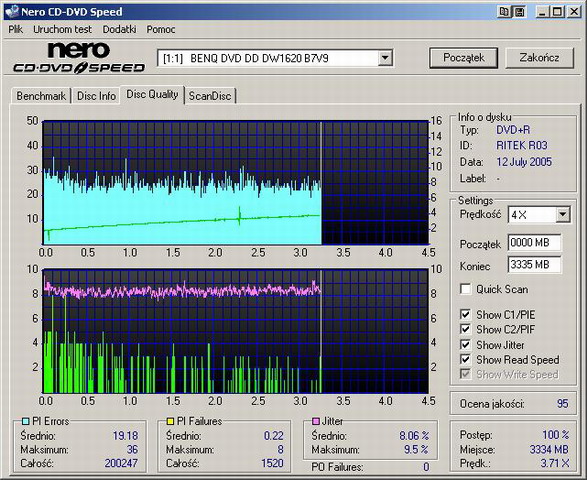Viewport: 587px width, 480px height.
Task: Close the Nero CD-DVD Speed window
Action: 574,12
